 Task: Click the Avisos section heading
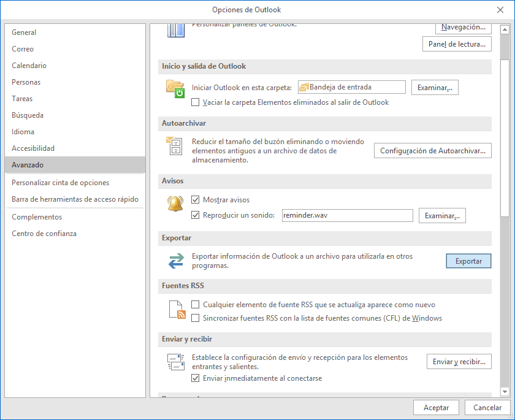173,181
